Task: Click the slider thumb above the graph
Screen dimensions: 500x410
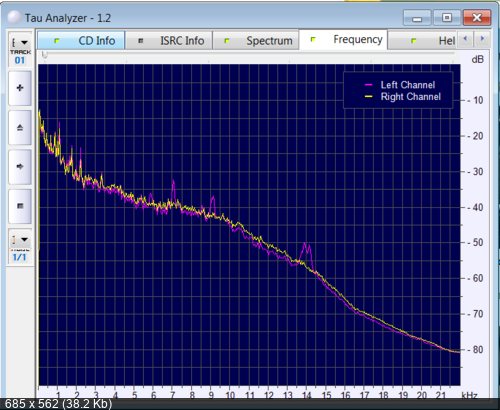Action: pyautogui.click(x=45, y=55)
